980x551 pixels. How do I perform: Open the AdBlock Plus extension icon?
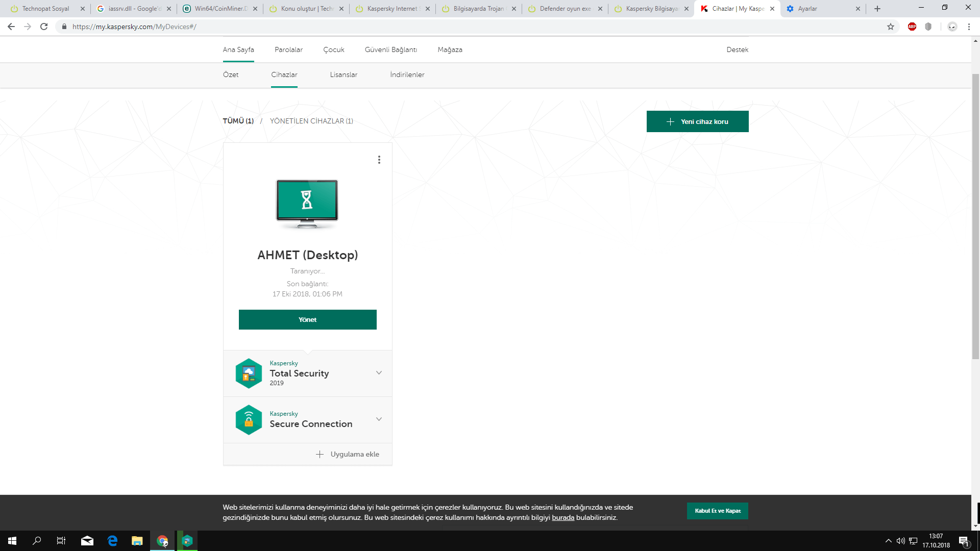912,27
